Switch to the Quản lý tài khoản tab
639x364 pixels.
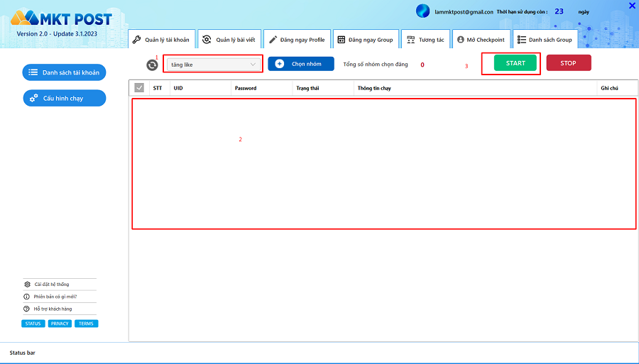(160, 40)
